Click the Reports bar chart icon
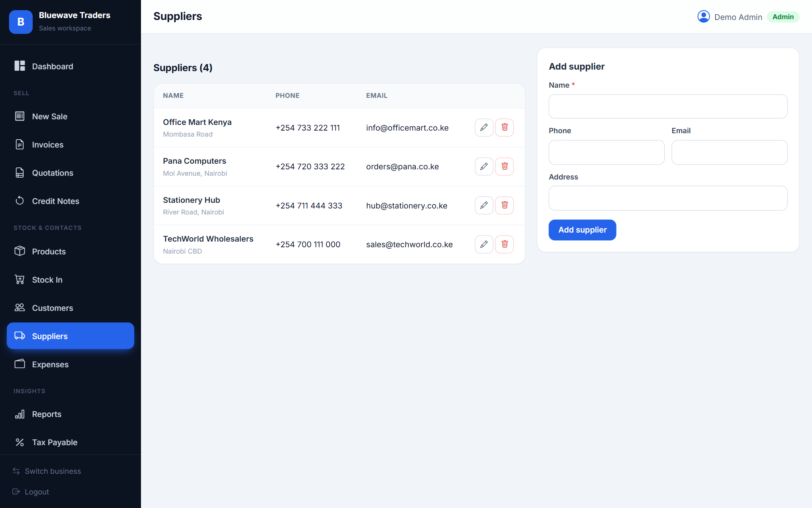The height and width of the screenshot is (508, 812). [20, 414]
